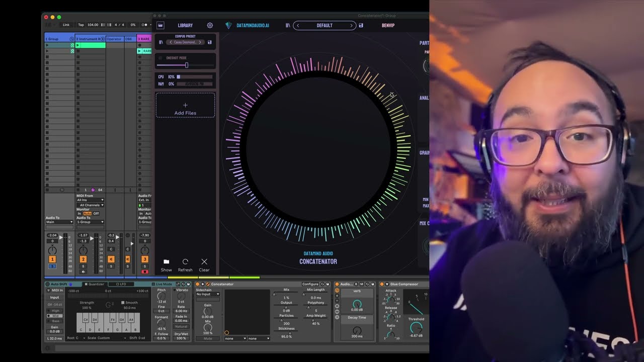Open the Sidechain No Input dropdown
Screen dimensions: 644x362
208,294
